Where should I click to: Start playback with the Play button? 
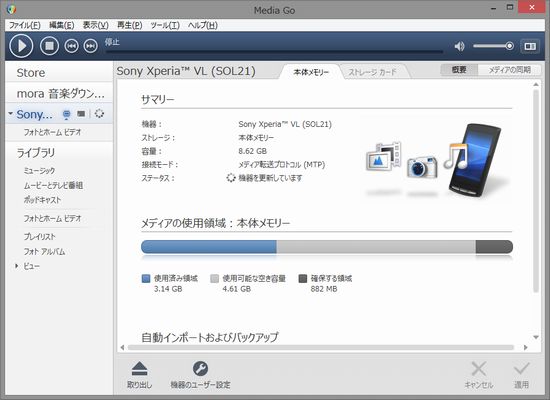[21, 46]
